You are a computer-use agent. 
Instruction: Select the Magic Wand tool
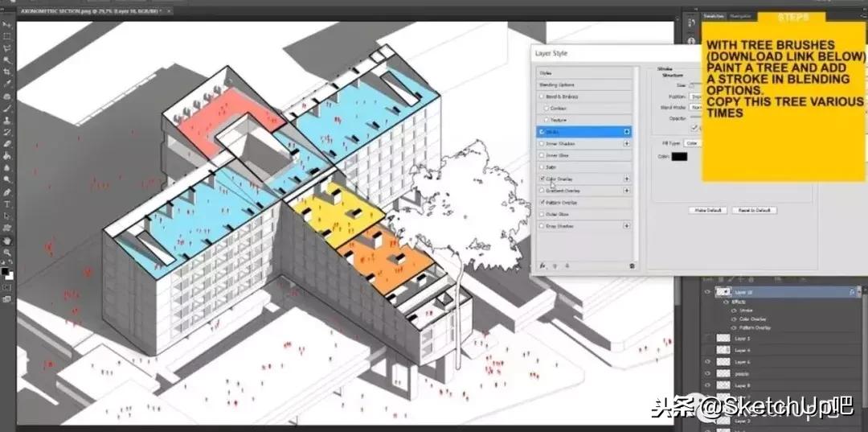(x=7, y=60)
